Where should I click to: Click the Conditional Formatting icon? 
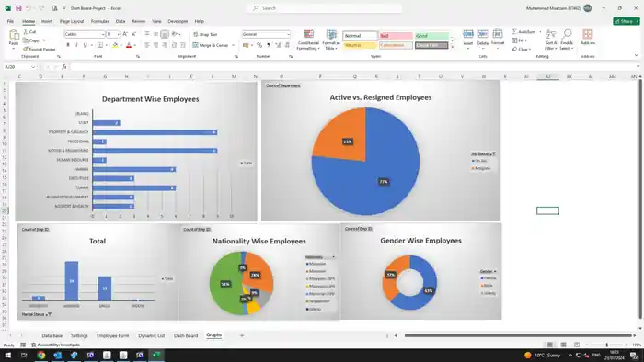tap(308, 34)
